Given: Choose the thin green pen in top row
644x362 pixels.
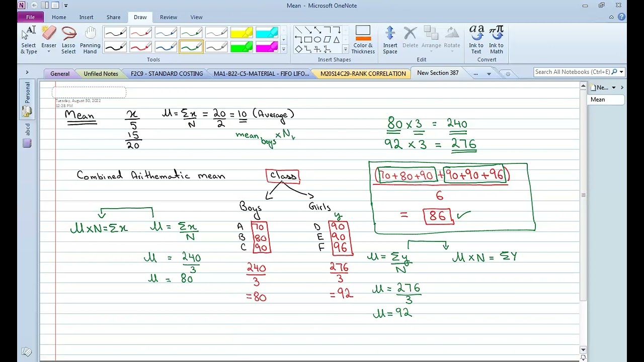Looking at the screenshot, I should (x=191, y=33).
